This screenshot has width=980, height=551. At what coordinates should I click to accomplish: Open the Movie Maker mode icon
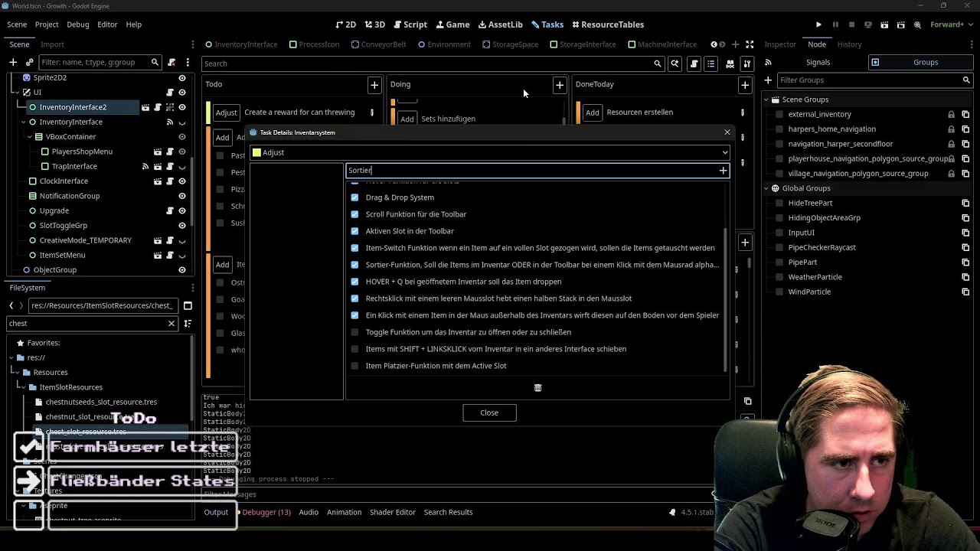pos(917,24)
